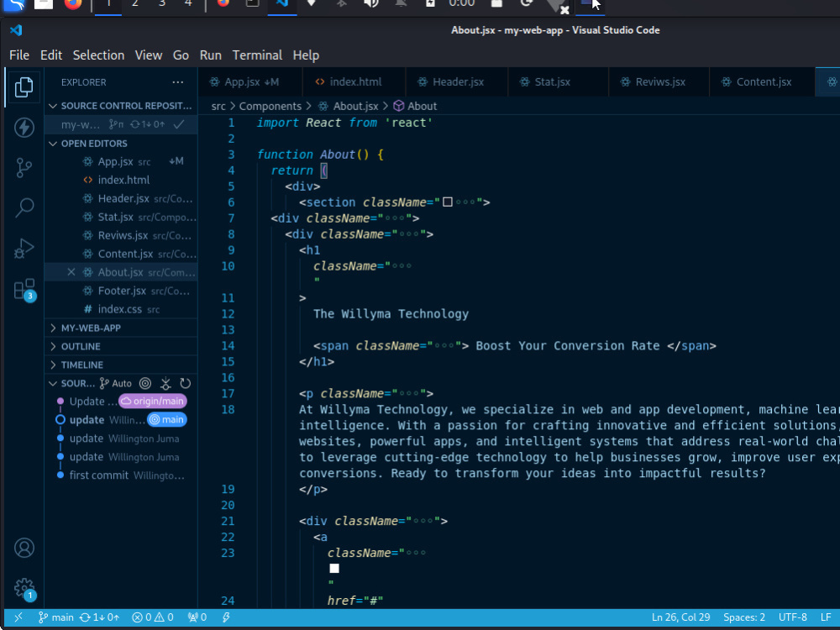Click the volume speaker icon in system panel
The width and height of the screenshot is (840, 630).
[x=370, y=3]
